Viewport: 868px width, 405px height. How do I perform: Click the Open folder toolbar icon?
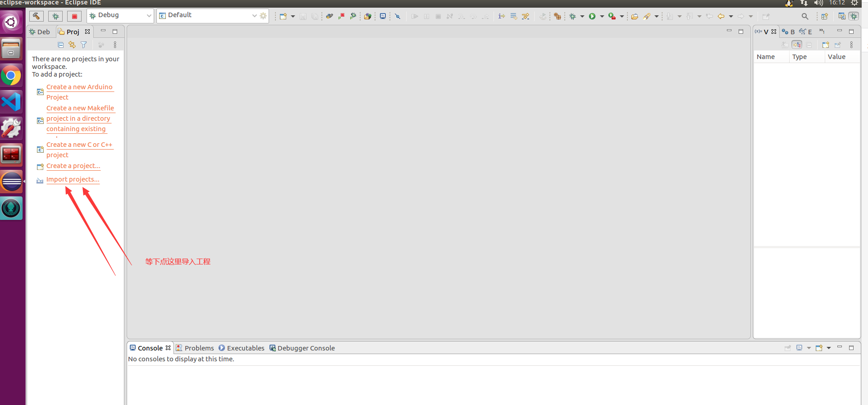click(x=635, y=16)
